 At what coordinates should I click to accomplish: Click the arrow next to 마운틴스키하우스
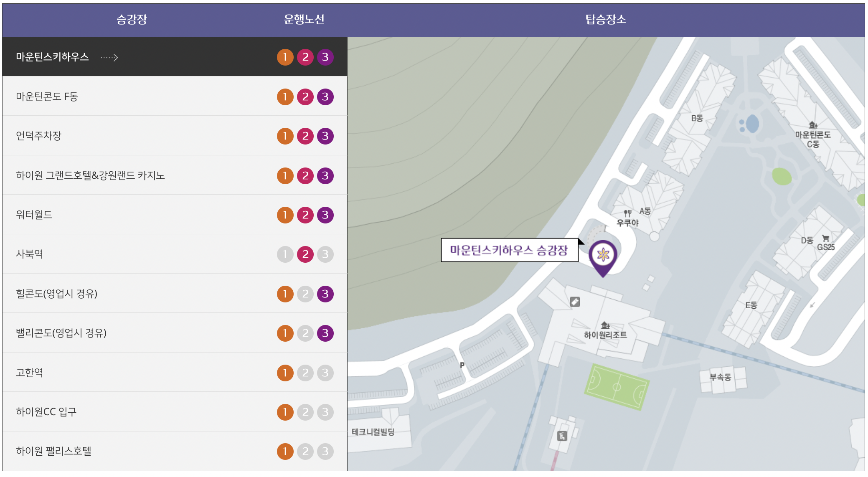pyautogui.click(x=109, y=57)
